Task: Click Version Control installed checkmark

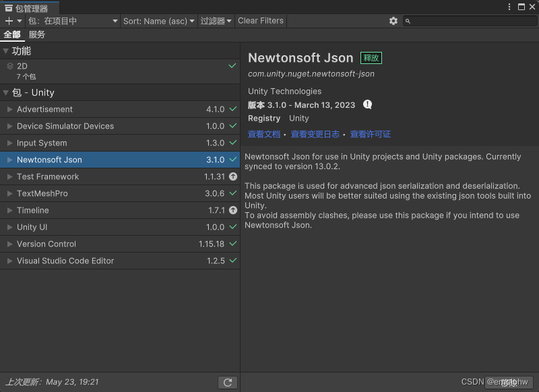Action: click(233, 244)
